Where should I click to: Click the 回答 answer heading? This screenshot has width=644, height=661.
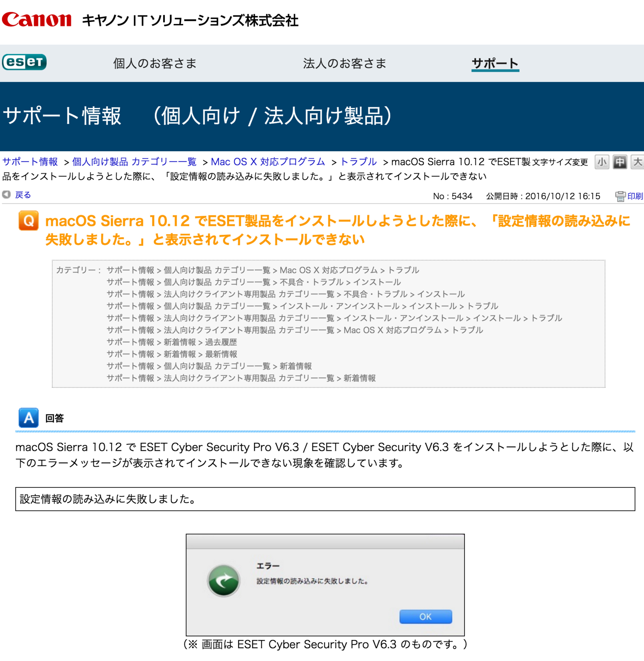click(54, 418)
